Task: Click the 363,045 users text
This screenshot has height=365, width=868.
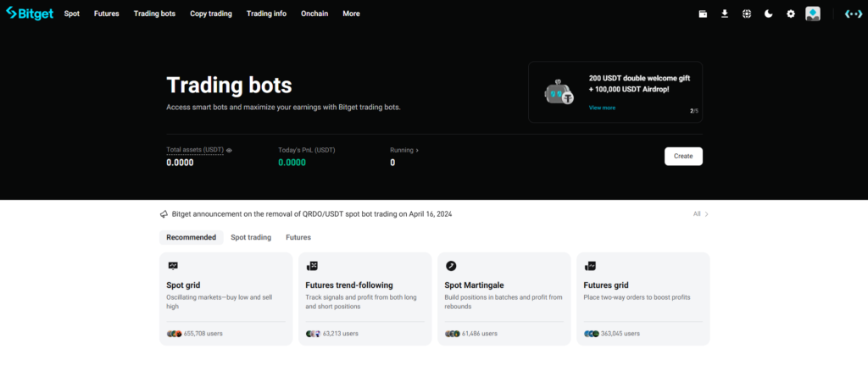Action: coord(620,334)
